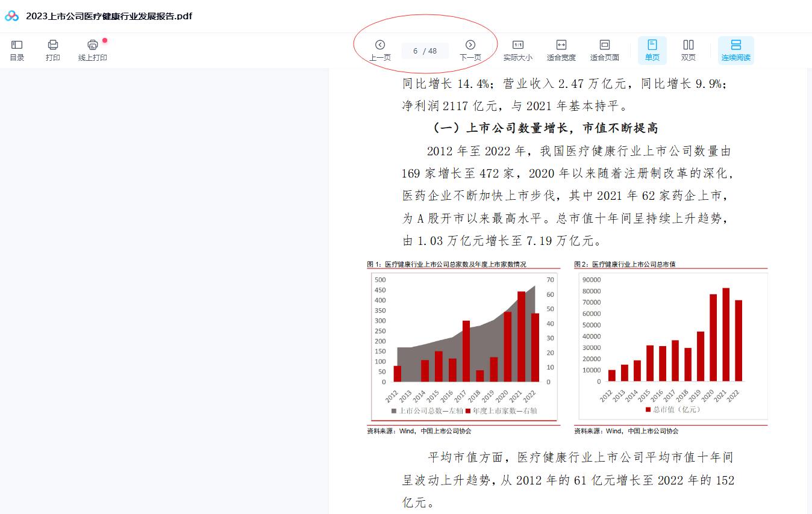Viewport: 812px width, 514px height.
Task: Click the previous page arrow icon
Action: (380, 45)
